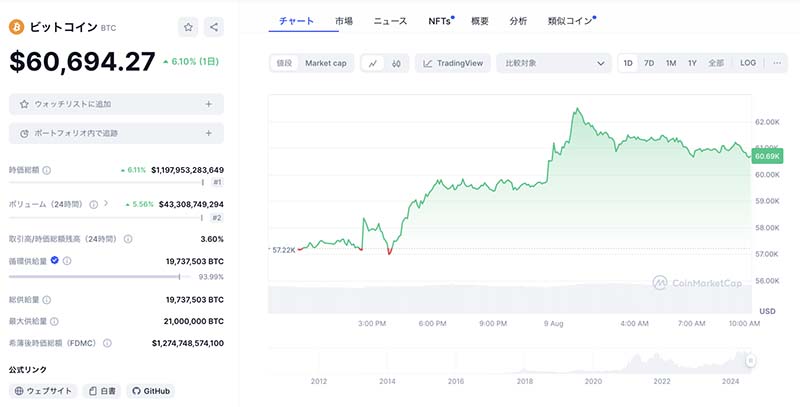Screen dimensions: 800x407
Task: Open the TradingView chart button
Action: pyautogui.click(x=453, y=63)
